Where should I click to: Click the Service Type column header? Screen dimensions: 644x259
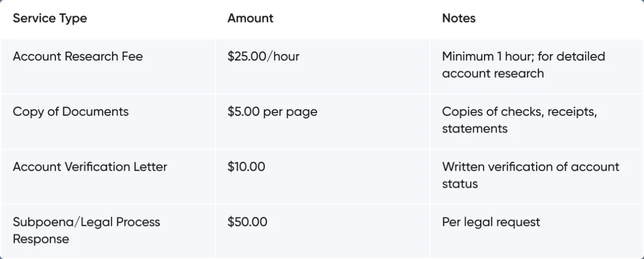pos(50,18)
